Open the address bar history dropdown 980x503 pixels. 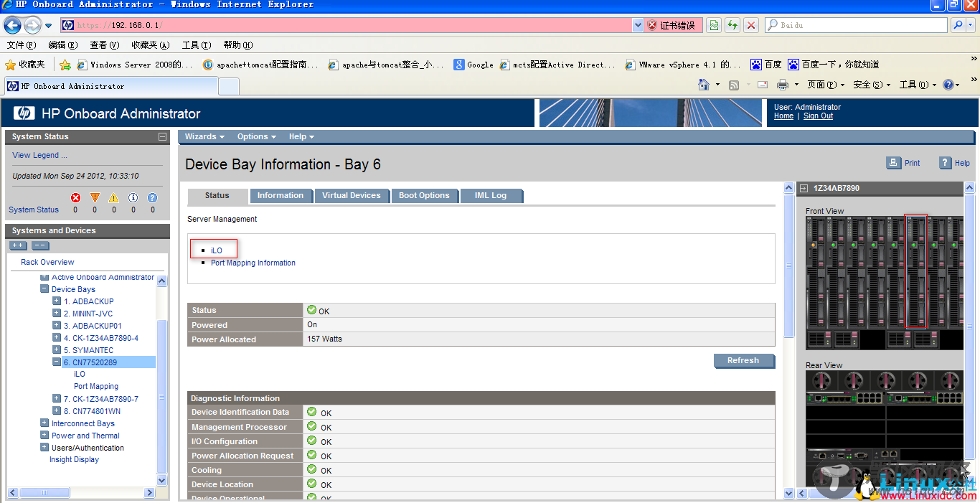click(x=638, y=25)
